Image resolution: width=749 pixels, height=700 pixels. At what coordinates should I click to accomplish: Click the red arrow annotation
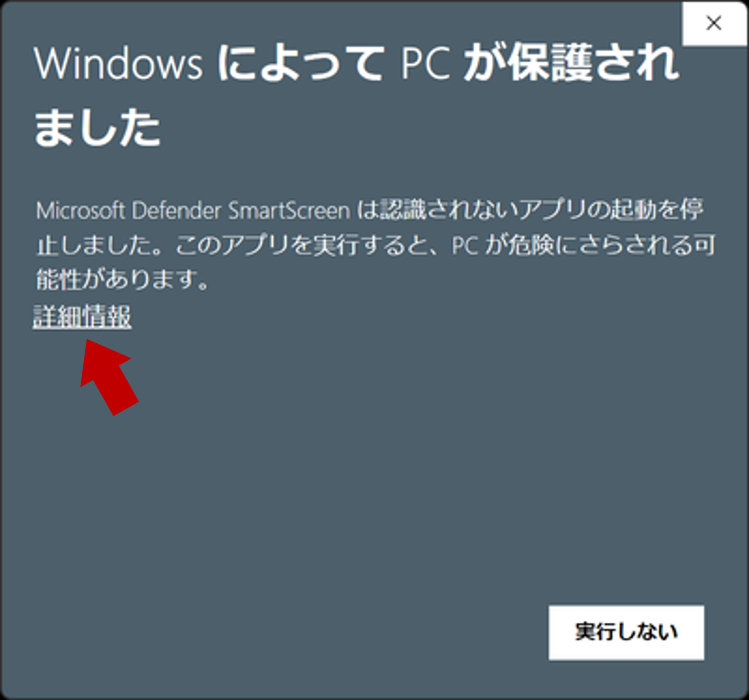[108, 377]
